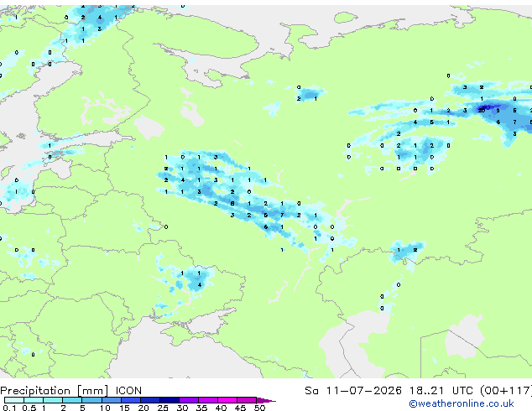Viewport: 532px width, 411px height.
Task: Click the legend label '0.1'
Action: [10, 408]
